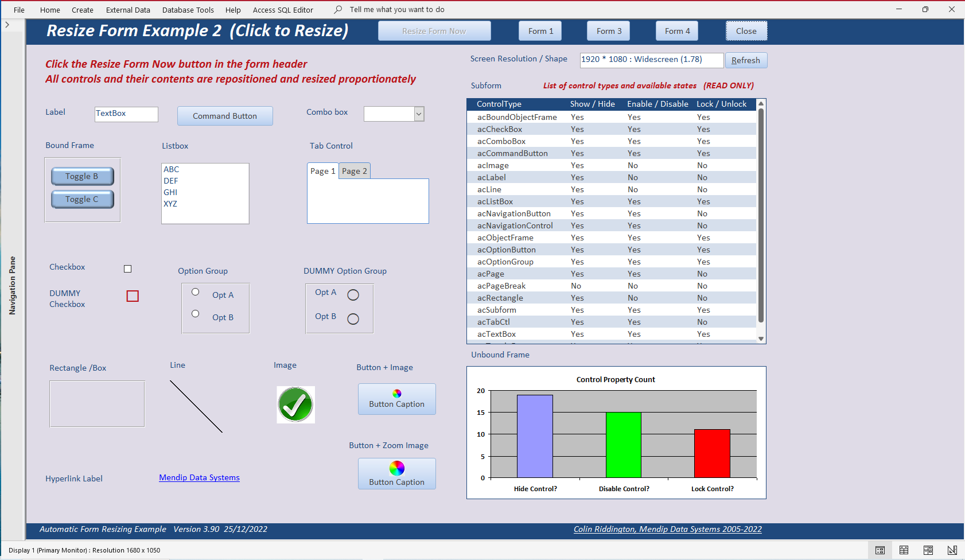
Task: Switch to Design View in status bar
Action: [x=952, y=550]
